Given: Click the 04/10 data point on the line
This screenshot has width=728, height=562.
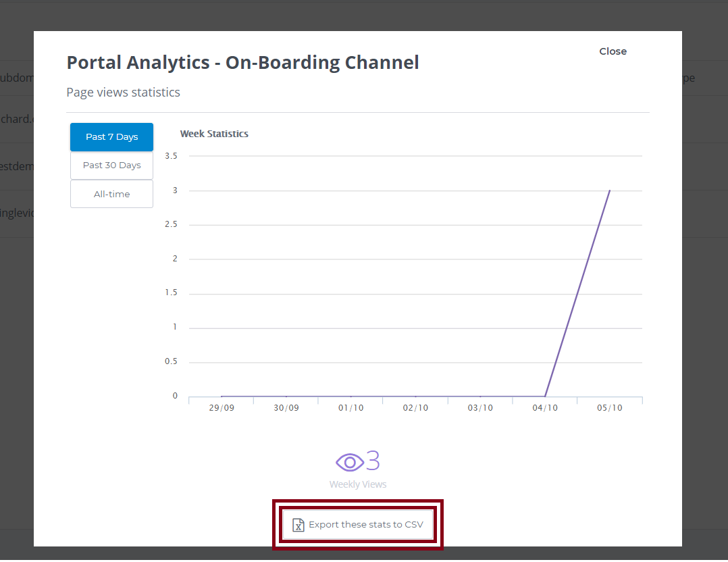Looking at the screenshot, I should [544, 397].
